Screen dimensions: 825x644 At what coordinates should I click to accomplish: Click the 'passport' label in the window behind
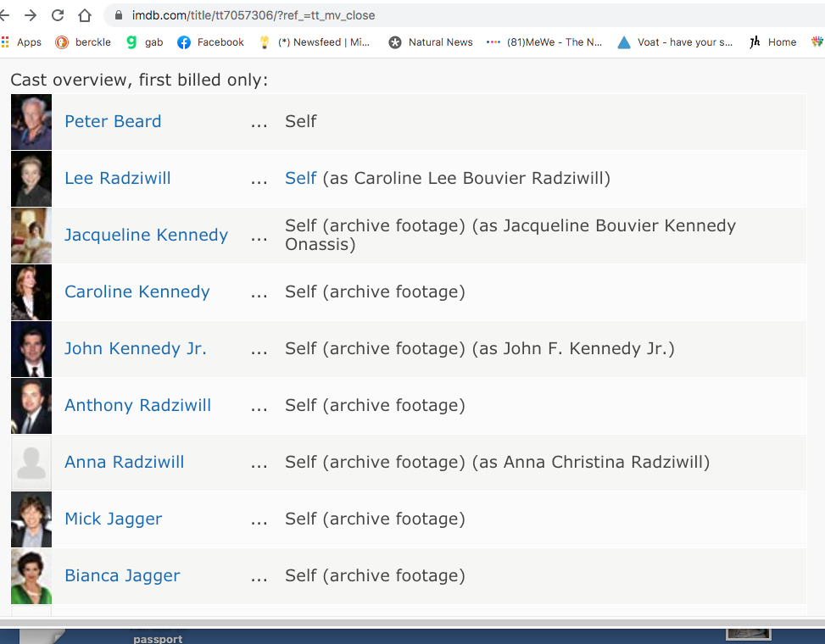[158, 639]
